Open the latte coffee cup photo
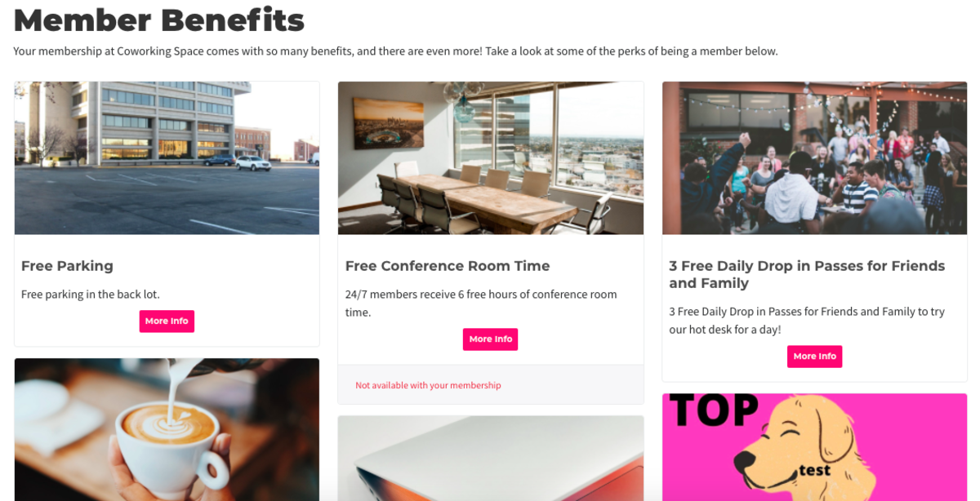Image resolution: width=980 pixels, height=501 pixels. click(167, 429)
